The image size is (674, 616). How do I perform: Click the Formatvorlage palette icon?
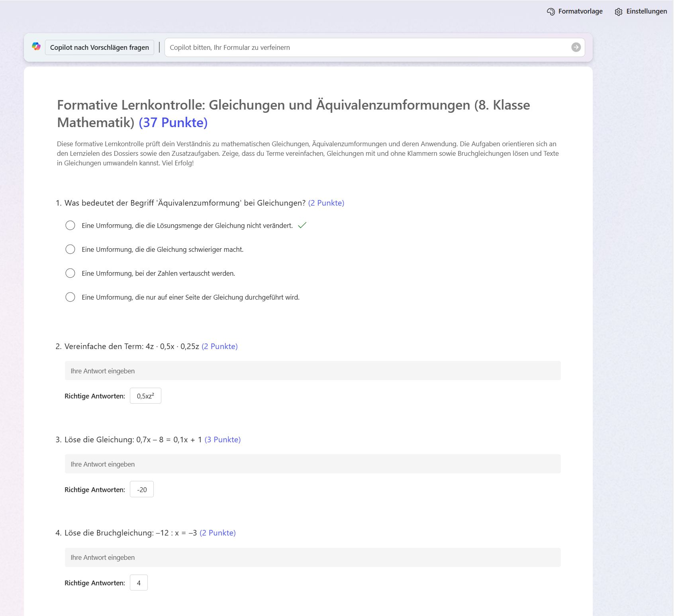[551, 12]
